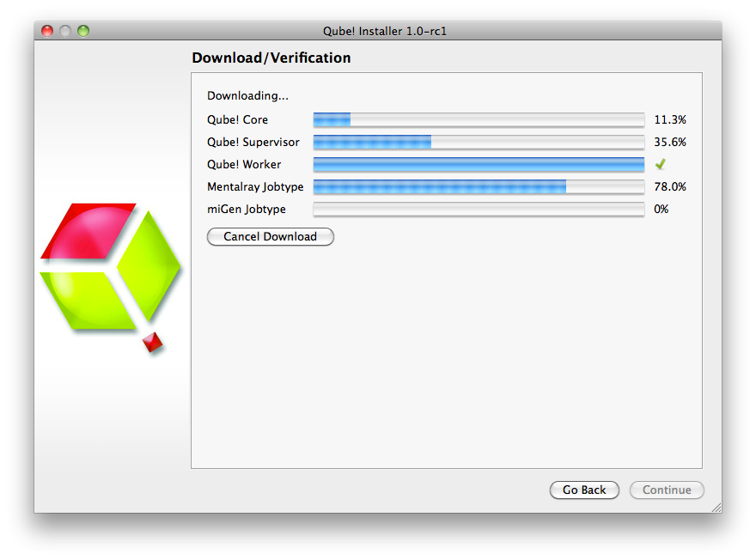Click the Mentalray Jobtype progress bar
Image resolution: width=756 pixels, height=560 pixels.
(x=479, y=186)
